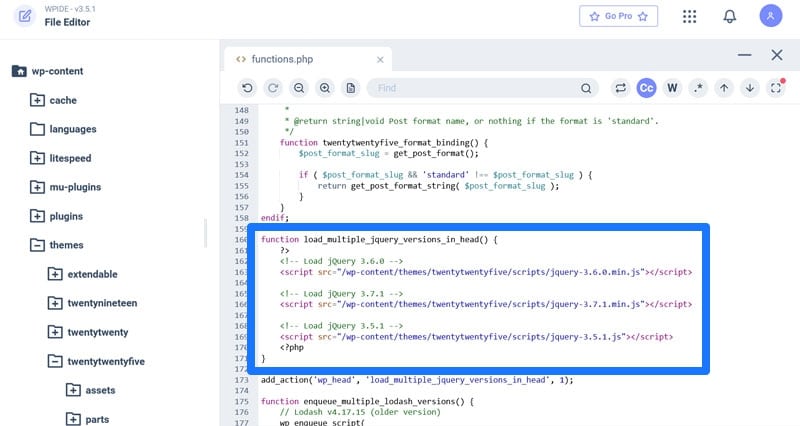
Task: Collapse the themes folder
Action: [x=37, y=245]
